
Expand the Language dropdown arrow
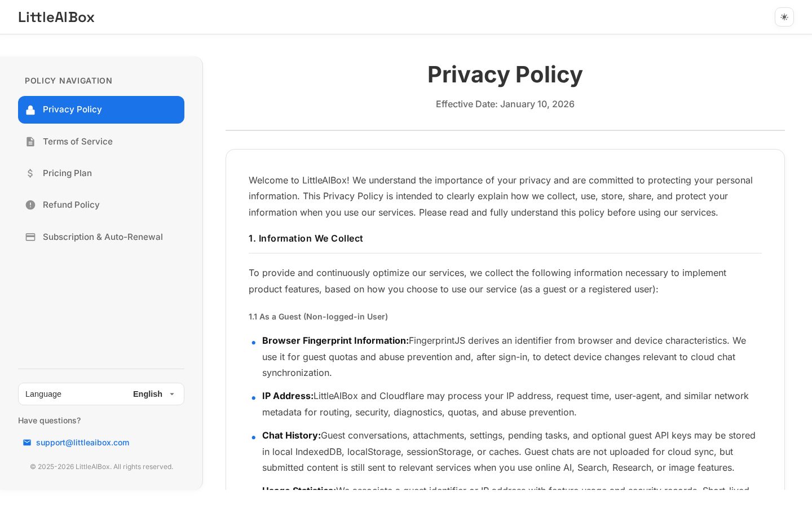pos(172,394)
